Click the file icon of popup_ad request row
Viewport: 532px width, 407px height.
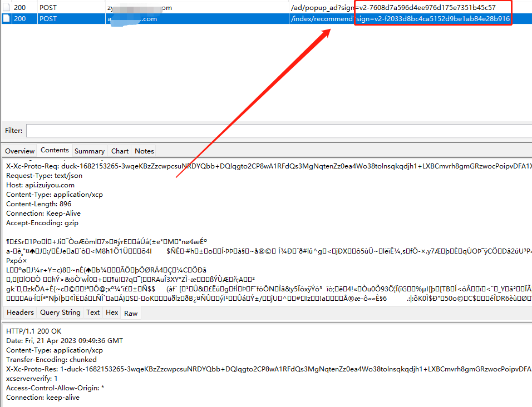(6, 7)
